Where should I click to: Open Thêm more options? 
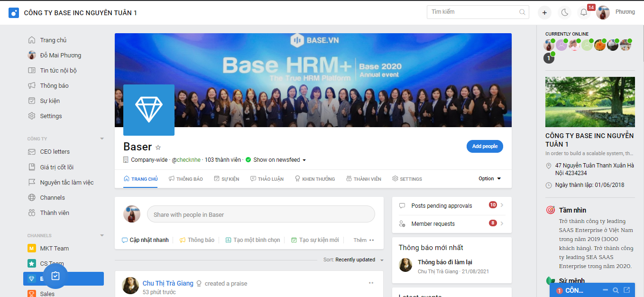(x=364, y=240)
